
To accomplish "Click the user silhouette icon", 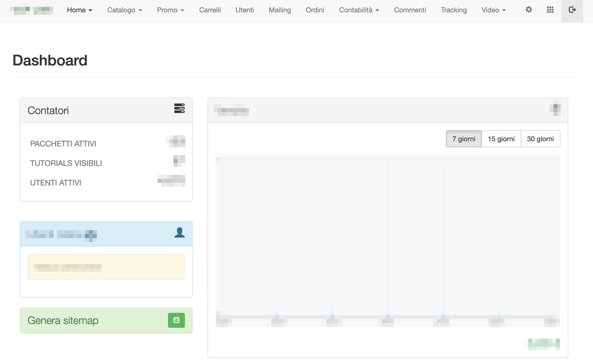I will coord(180,232).
